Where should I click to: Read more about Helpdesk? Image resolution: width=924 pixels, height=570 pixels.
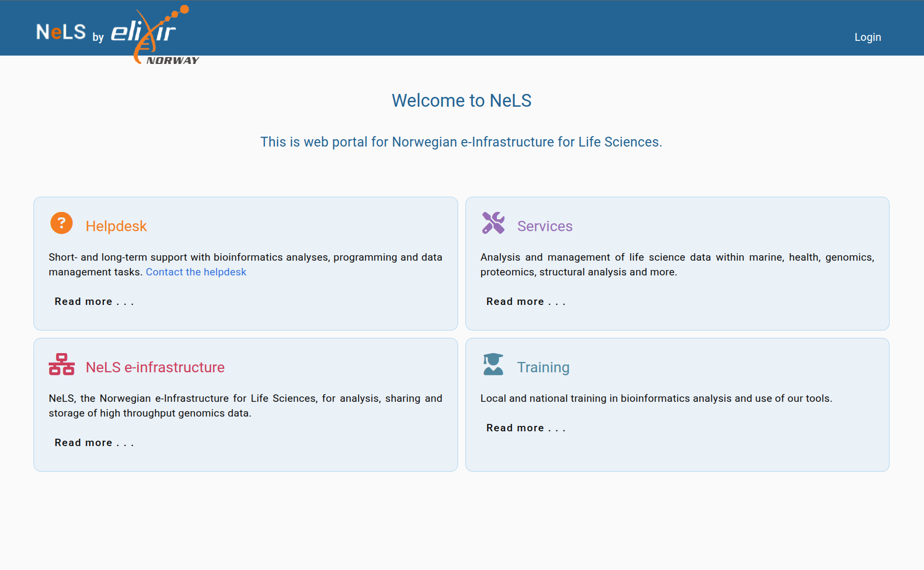[x=94, y=301]
